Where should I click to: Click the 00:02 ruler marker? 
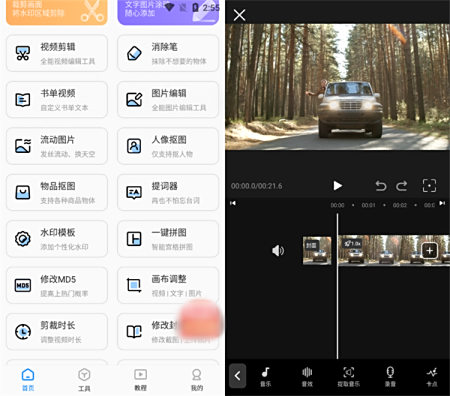point(400,205)
